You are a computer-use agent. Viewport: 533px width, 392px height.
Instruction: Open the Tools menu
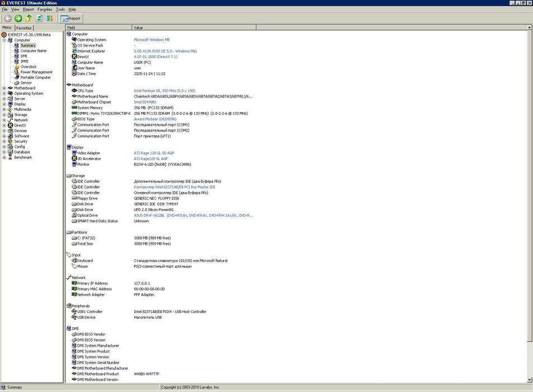(60, 10)
